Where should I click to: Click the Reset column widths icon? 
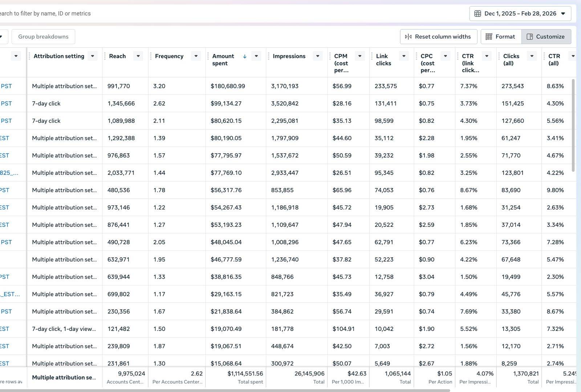(x=408, y=37)
